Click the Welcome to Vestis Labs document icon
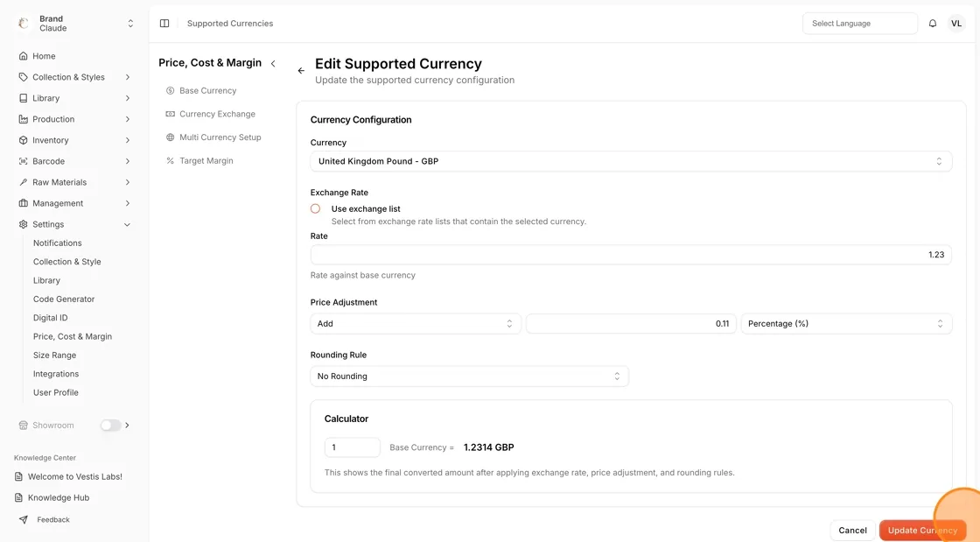980x542 pixels. (x=18, y=476)
